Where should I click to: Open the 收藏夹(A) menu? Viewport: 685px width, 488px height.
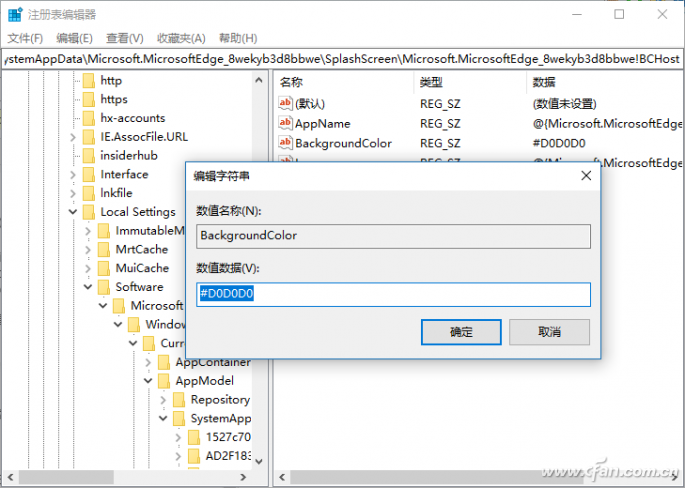click(x=181, y=38)
